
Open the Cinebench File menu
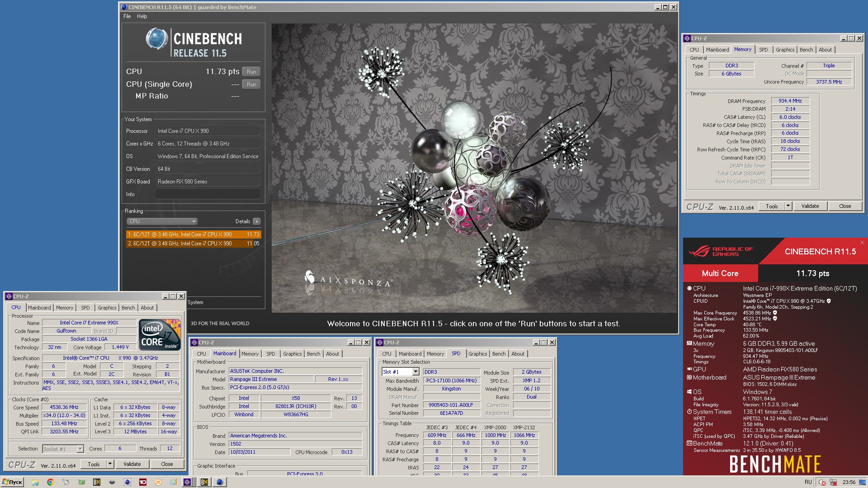[127, 16]
